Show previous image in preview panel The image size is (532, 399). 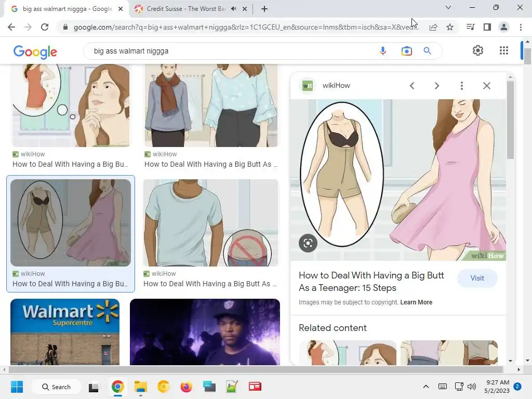(412, 86)
